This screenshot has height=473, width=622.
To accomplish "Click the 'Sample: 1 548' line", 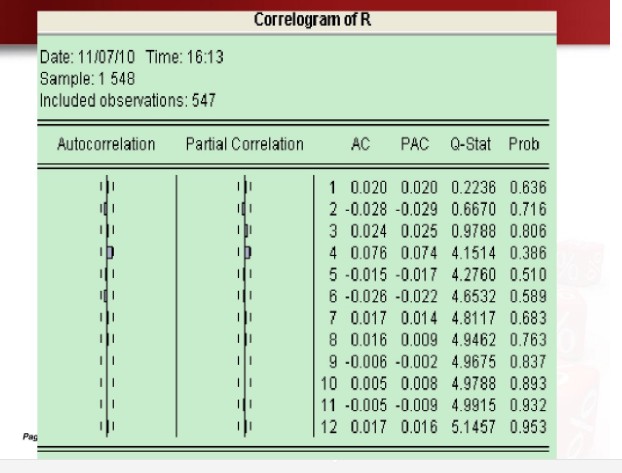I will (x=87, y=79).
